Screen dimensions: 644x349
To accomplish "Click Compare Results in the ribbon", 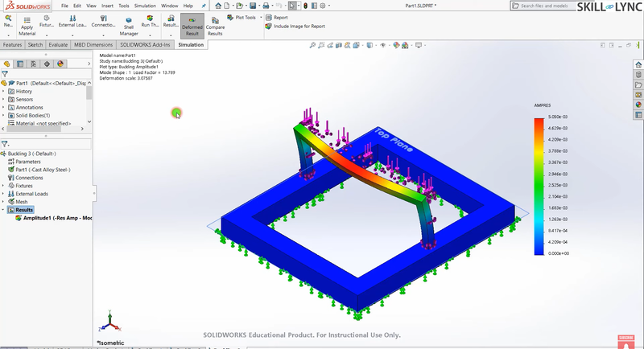I will (x=215, y=26).
